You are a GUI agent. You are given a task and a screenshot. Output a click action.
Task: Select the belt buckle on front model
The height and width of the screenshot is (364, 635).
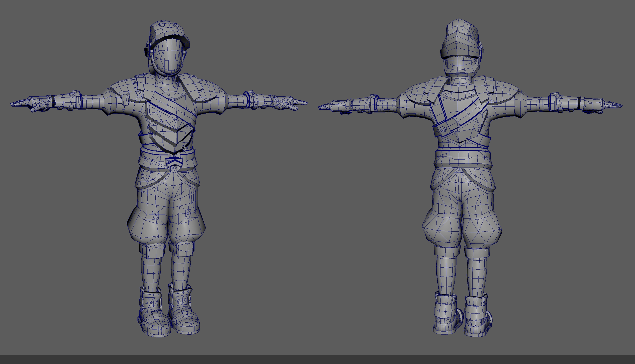click(174, 162)
